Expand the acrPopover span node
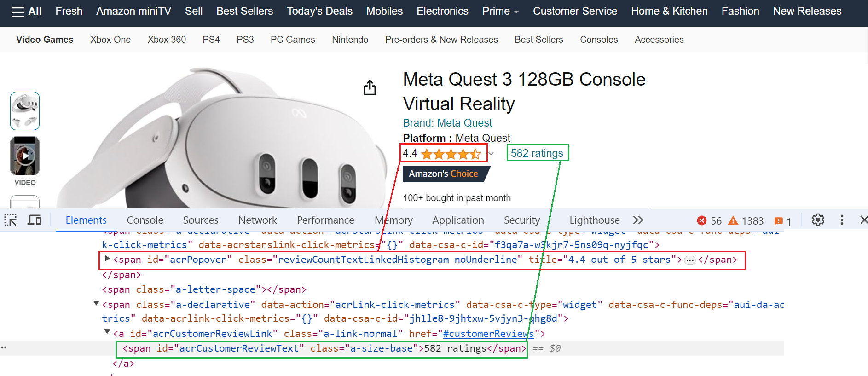 tap(107, 259)
